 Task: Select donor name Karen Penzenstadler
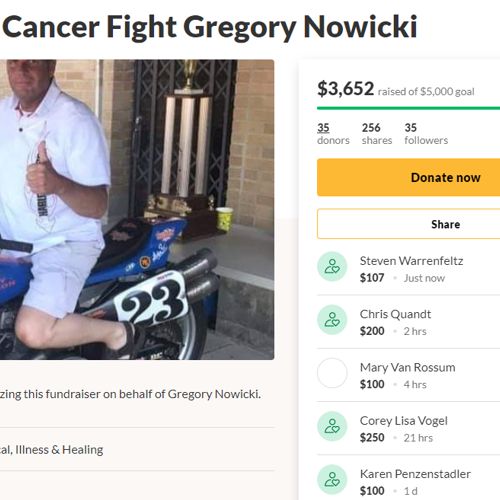(415, 474)
